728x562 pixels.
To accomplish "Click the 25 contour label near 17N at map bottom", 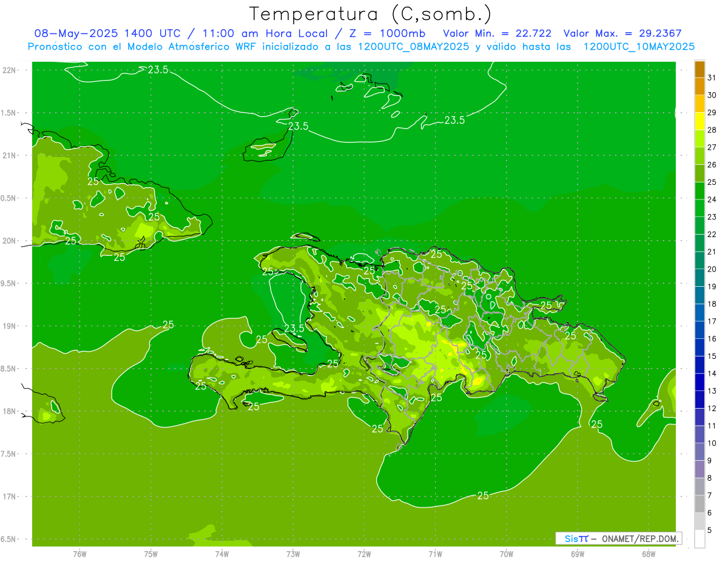I will point(483,495).
